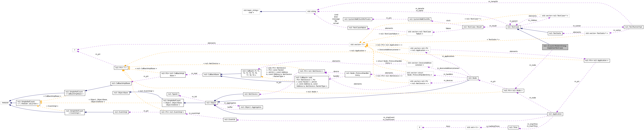Open the std::string node
This screenshot has width=644, height=130.
pyautogui.click(x=311, y=11)
